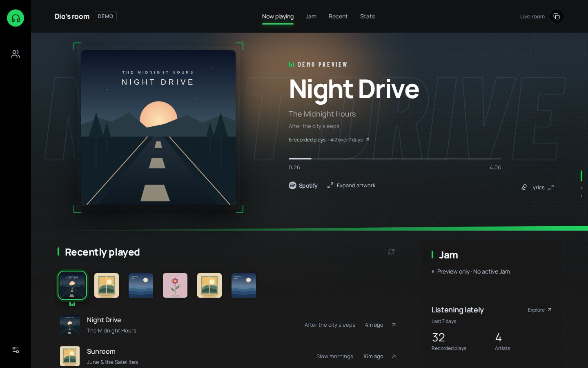The height and width of the screenshot is (368, 588).
Task: Click '6 recorded plays' text
Action: click(307, 140)
